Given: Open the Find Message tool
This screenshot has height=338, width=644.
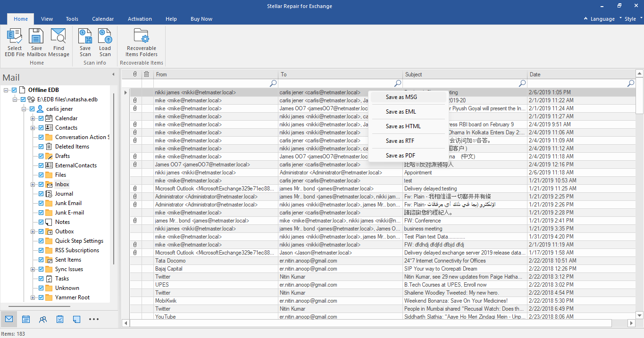Looking at the screenshot, I should pos(59,42).
